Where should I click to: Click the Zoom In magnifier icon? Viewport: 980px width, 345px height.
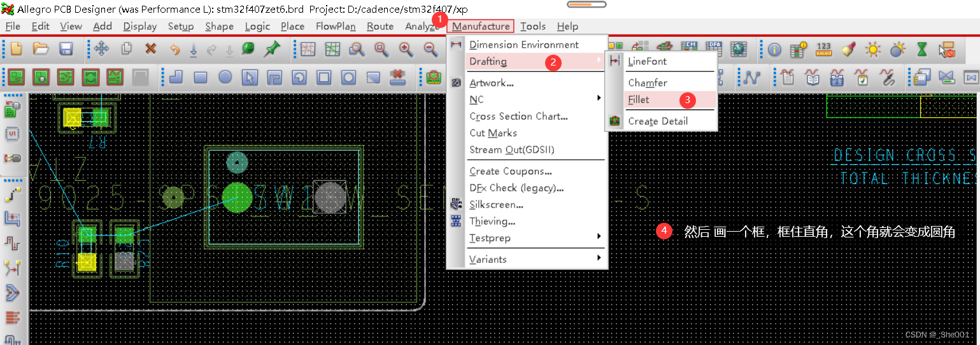[x=406, y=49]
